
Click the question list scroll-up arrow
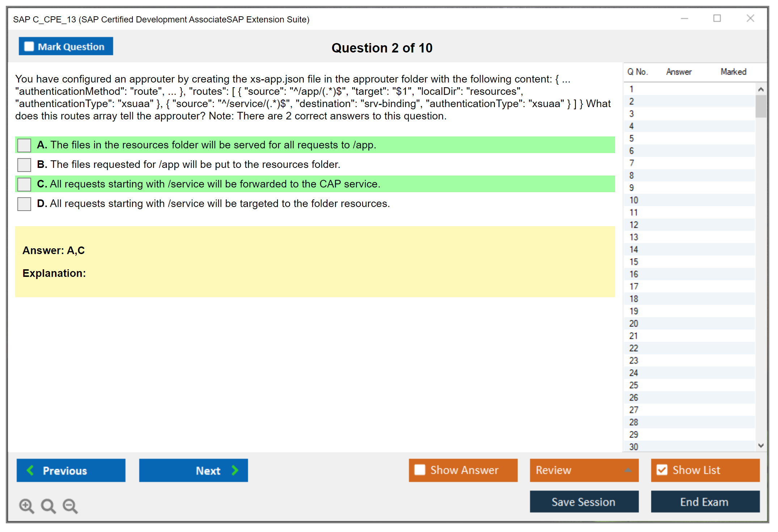pos(761,89)
